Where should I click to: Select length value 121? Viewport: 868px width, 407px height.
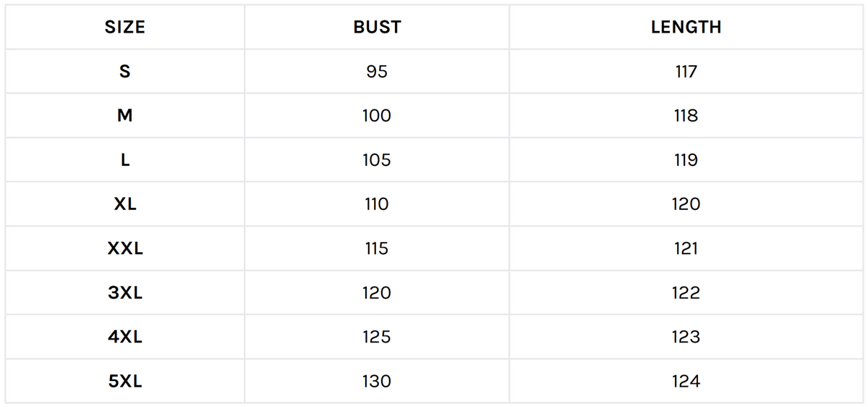(686, 248)
